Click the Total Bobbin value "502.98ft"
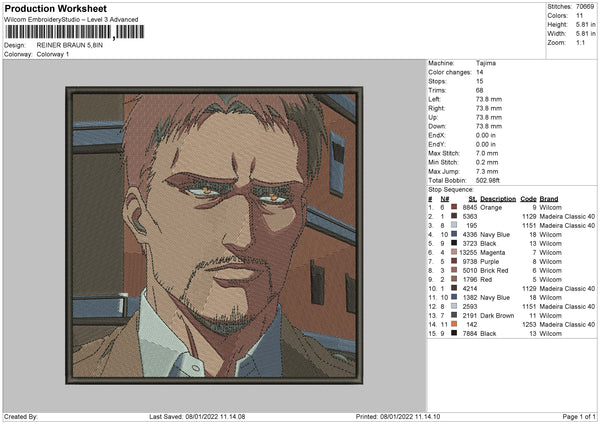This screenshot has height=424, width=600. click(488, 180)
